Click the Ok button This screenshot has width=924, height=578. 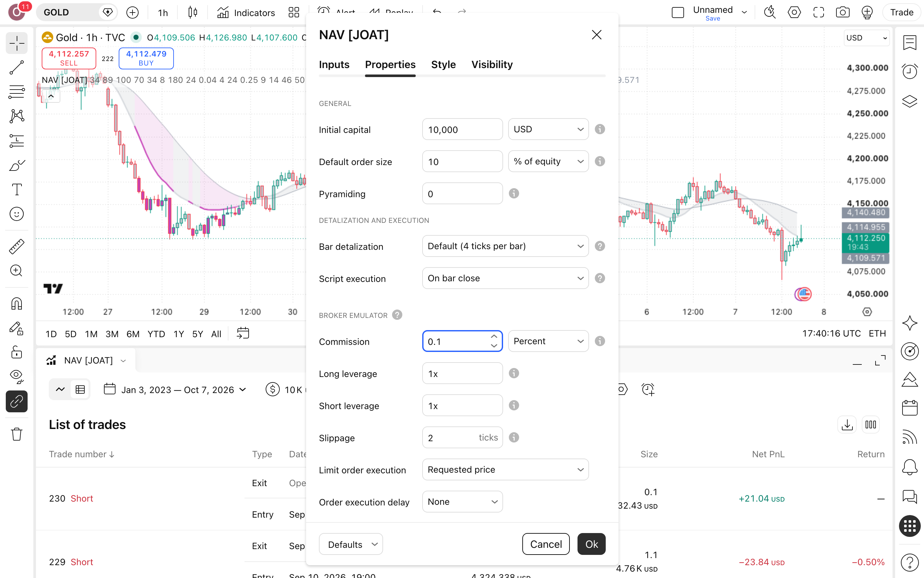point(591,544)
